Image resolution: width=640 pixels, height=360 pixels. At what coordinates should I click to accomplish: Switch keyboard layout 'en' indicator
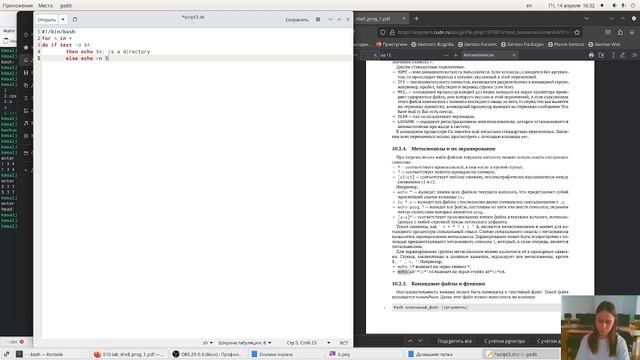coord(529,6)
